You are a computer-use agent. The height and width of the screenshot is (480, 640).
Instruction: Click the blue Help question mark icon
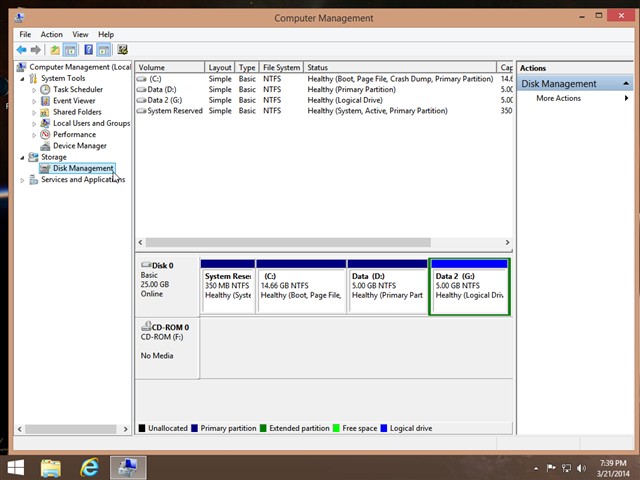[89, 50]
